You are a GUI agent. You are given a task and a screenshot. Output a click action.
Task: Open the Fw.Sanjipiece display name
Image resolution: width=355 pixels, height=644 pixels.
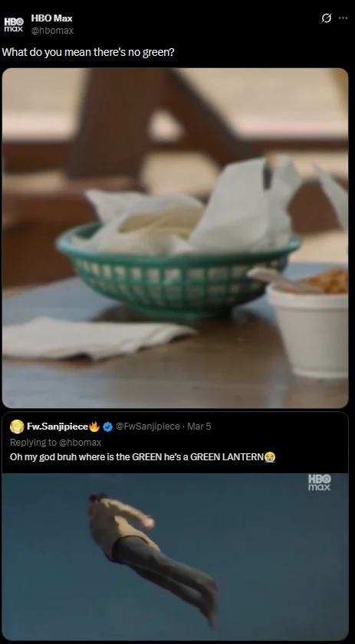point(58,427)
